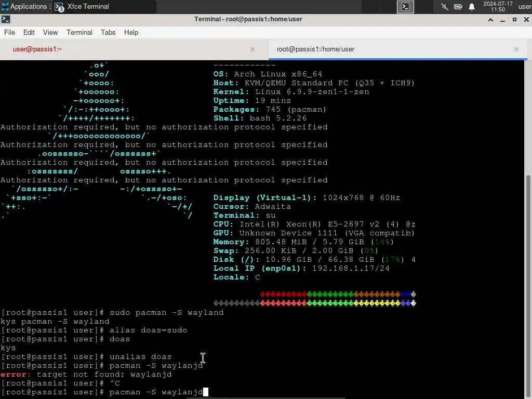This screenshot has width=532, height=399.
Task: Click the terminal vertical scrollbar
Action: point(528,287)
